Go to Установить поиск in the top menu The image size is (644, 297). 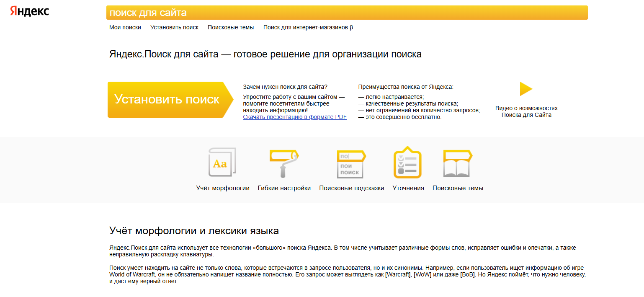[x=175, y=27]
